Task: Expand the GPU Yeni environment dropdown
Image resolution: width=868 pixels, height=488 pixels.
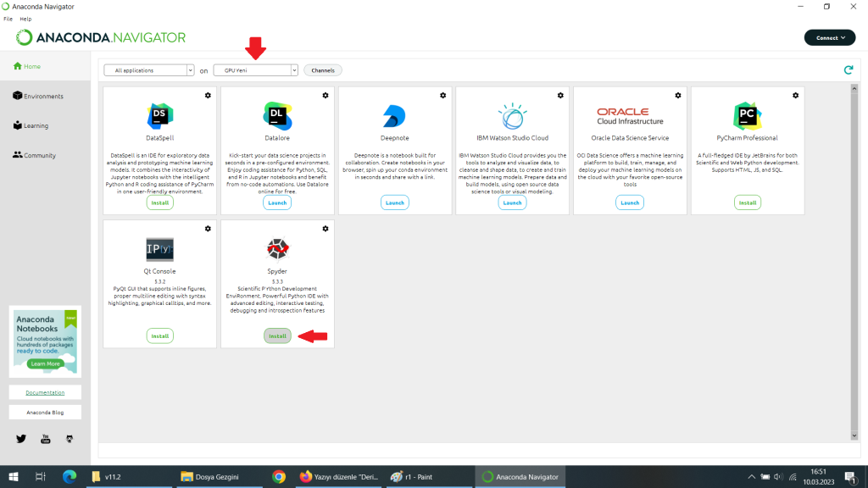Action: coord(256,70)
